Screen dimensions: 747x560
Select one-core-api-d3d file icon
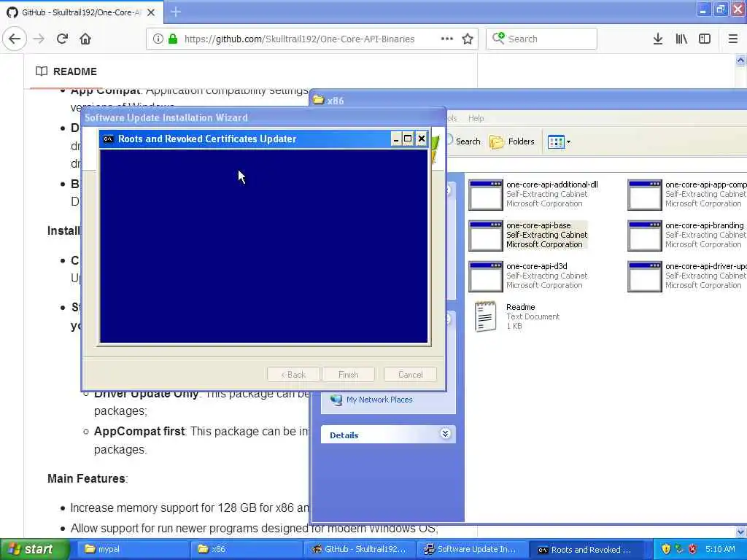click(485, 276)
